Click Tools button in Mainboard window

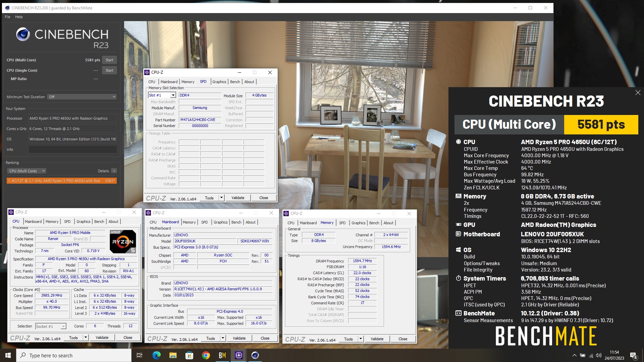pyautogui.click(x=211, y=338)
